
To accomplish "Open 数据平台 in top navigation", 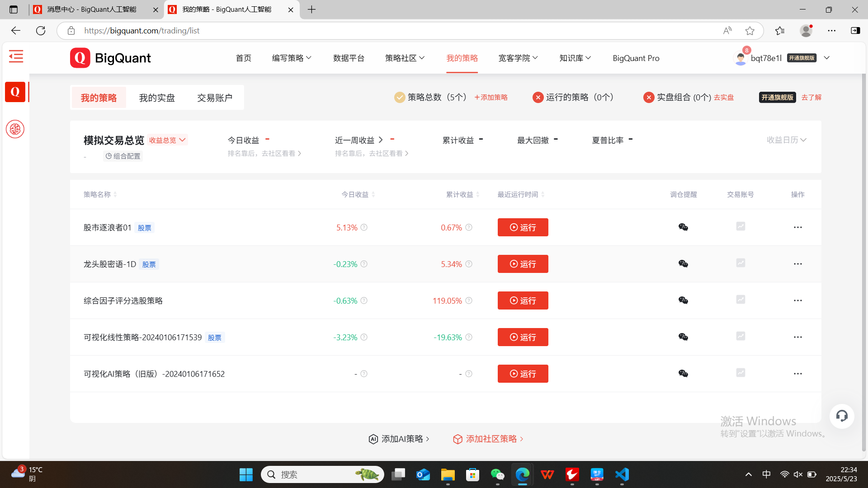I will point(349,58).
